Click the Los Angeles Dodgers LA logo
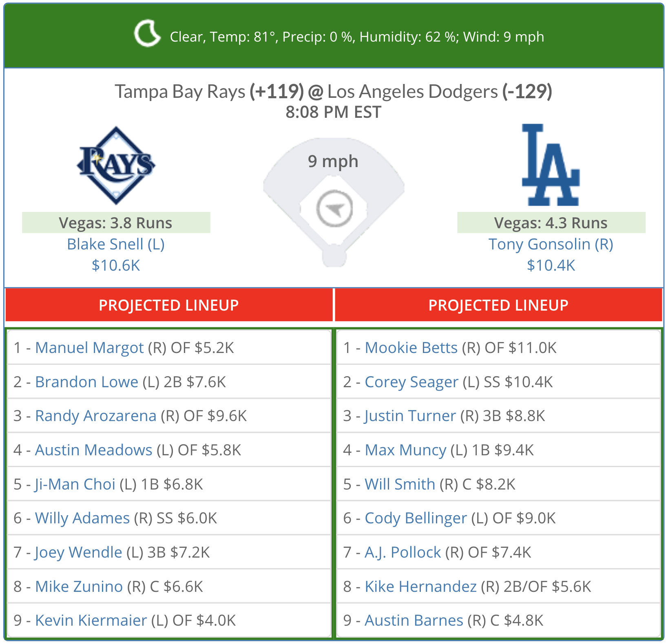 551,165
